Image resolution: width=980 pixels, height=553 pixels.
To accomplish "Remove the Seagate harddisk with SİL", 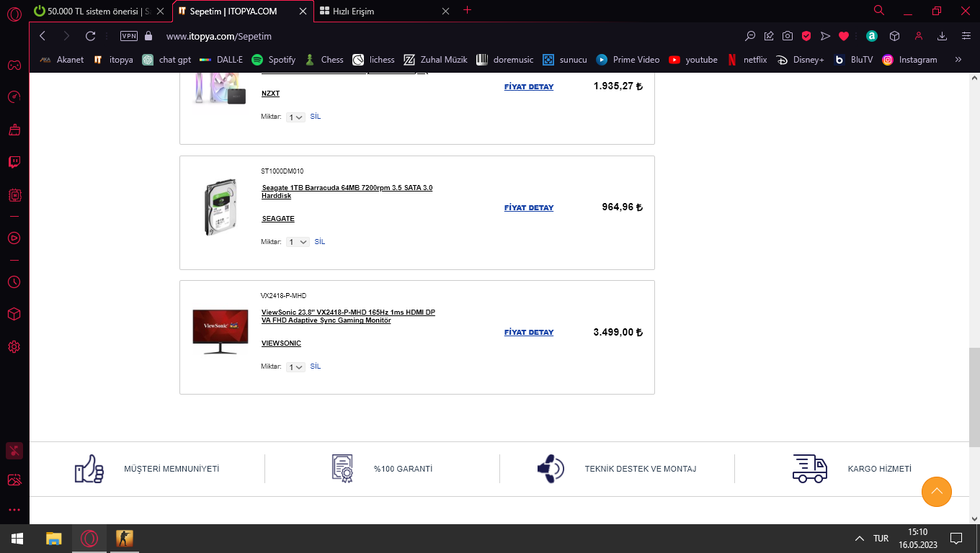I will (x=320, y=242).
